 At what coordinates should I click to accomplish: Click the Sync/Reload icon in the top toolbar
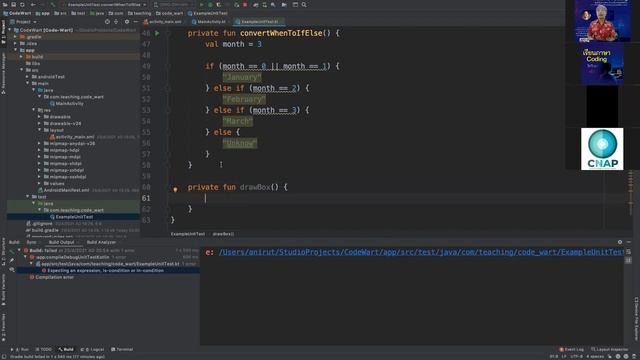(x=22, y=4)
